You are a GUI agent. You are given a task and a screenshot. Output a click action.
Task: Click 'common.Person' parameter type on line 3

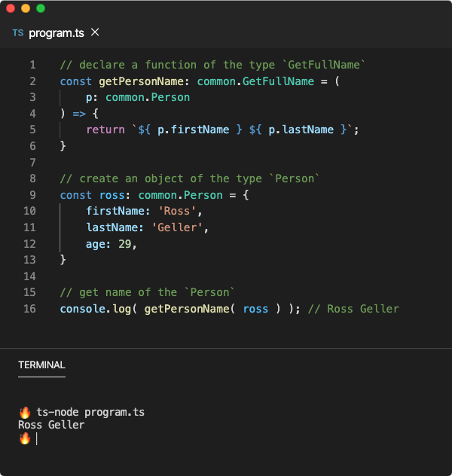coord(148,97)
